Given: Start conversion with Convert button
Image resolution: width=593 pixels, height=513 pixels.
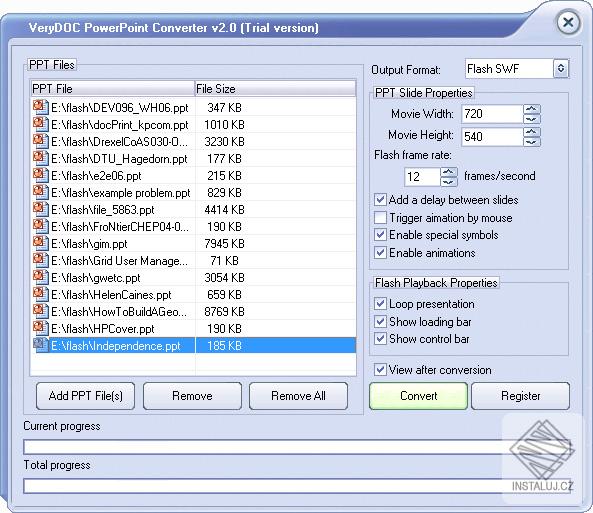Looking at the screenshot, I should tap(418, 396).
